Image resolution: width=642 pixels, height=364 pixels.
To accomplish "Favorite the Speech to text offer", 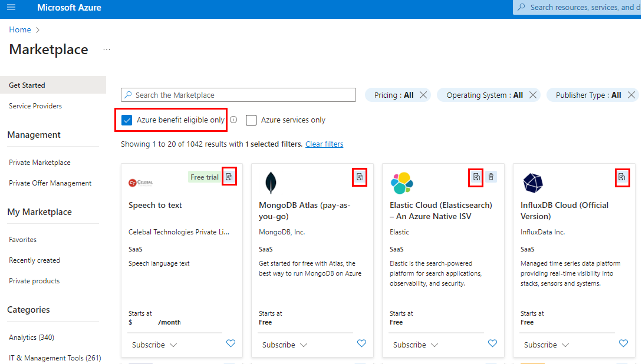I will coord(231,343).
